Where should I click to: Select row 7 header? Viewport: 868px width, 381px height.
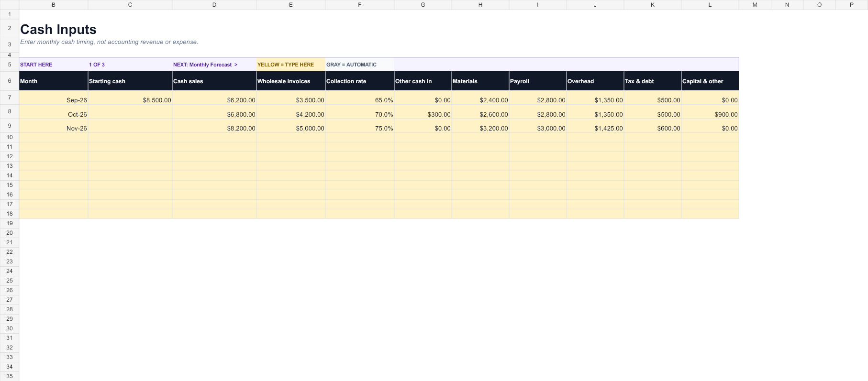click(10, 98)
